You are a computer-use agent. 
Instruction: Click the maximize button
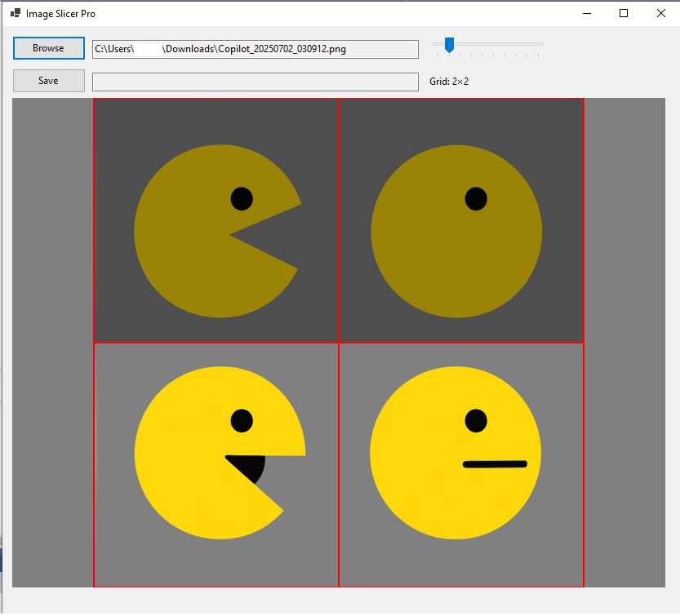click(x=623, y=13)
